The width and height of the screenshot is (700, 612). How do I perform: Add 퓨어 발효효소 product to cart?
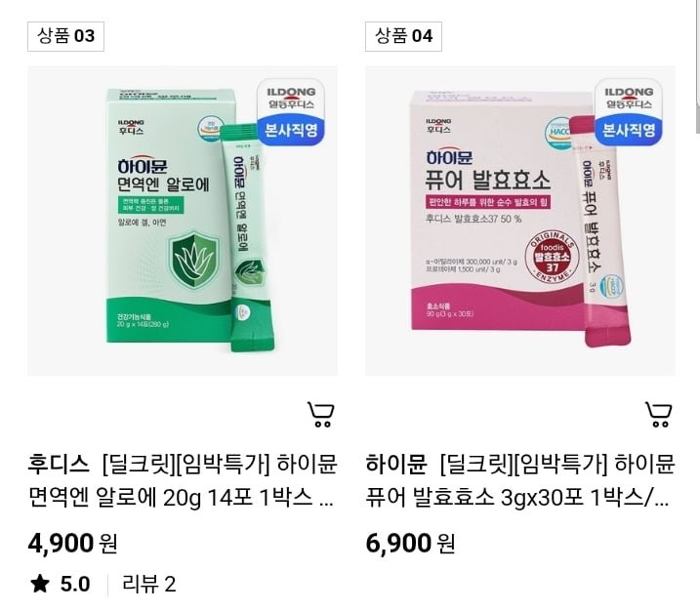tap(658, 415)
